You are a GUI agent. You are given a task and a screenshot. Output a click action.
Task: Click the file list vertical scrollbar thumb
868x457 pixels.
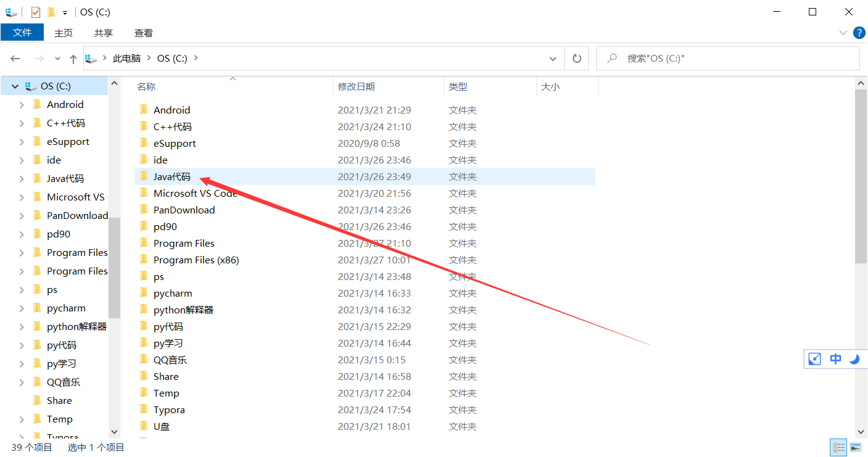[x=861, y=176]
